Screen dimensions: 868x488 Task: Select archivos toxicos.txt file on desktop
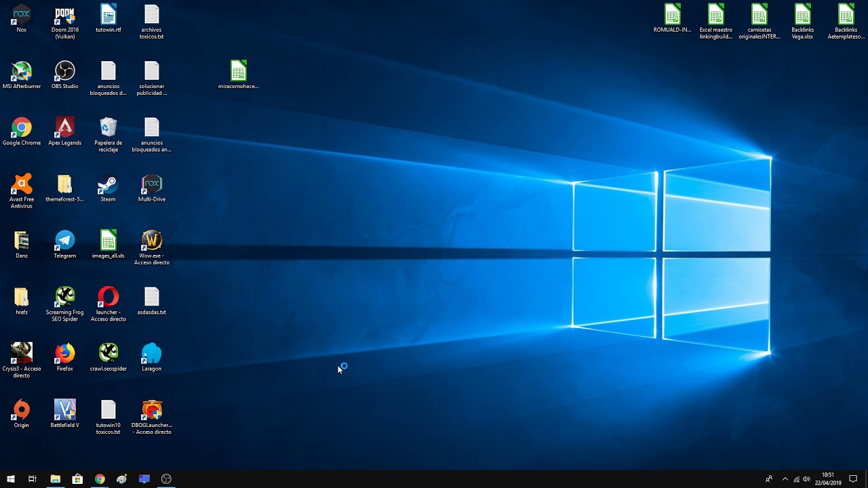tap(152, 22)
